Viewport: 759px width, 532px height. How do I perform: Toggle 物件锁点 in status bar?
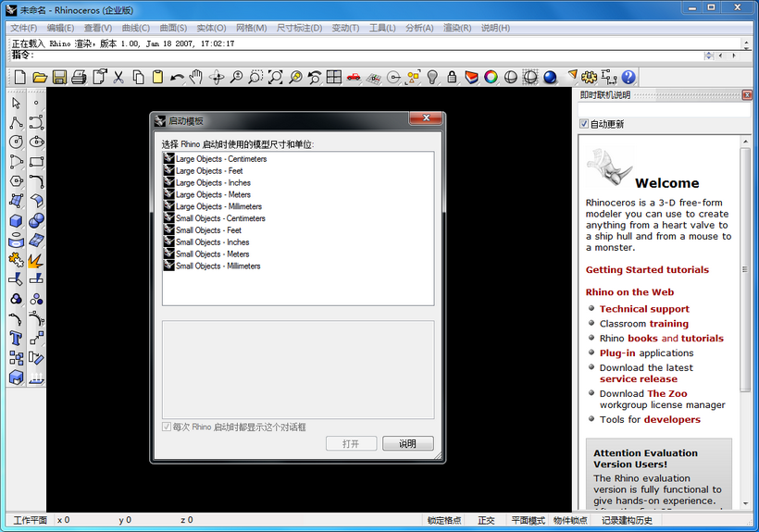570,520
